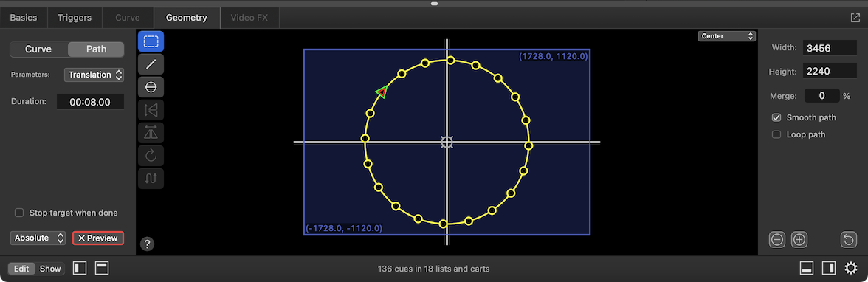Screen dimensions: 868x282
Task: Open settings with the gear icon
Action: click(x=851, y=269)
